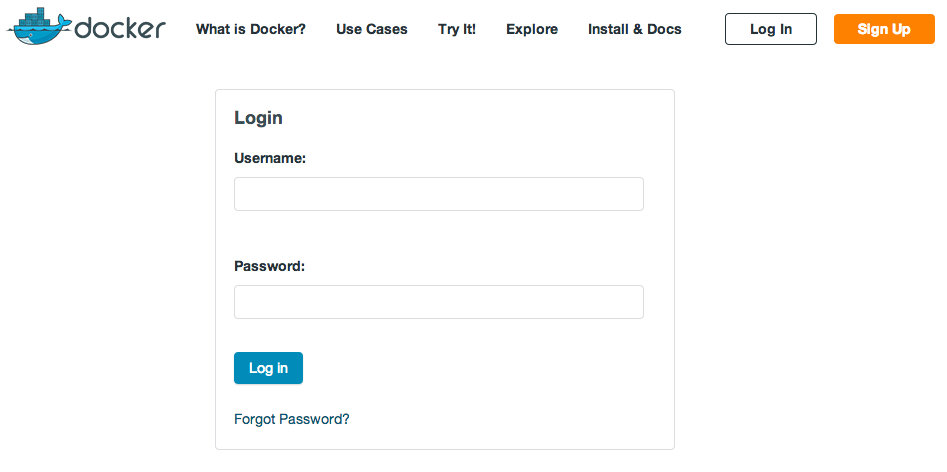Open the Explore nav link
Viewport: 947px width, 472px height.
point(532,29)
